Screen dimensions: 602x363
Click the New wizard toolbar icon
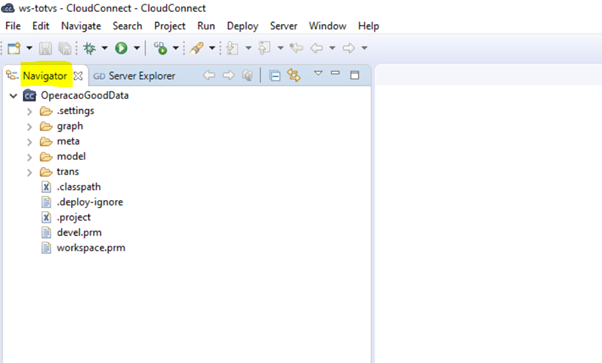[14, 48]
